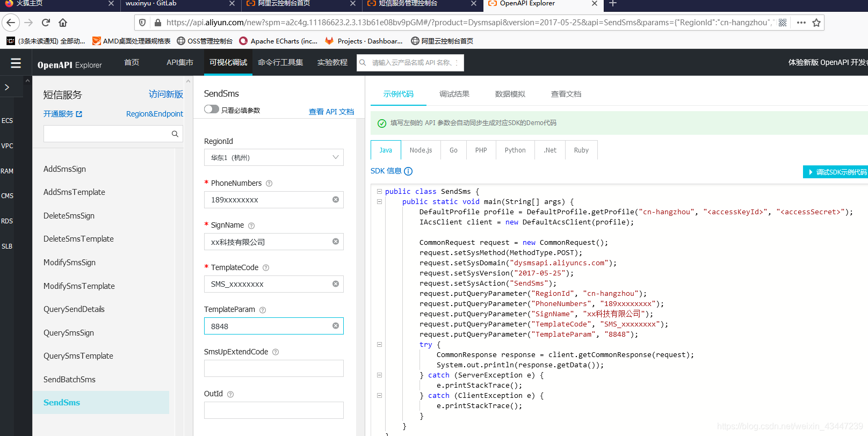Image resolution: width=868 pixels, height=436 pixels.
Task: Open SDK 信息 info icon
Action: tap(408, 171)
